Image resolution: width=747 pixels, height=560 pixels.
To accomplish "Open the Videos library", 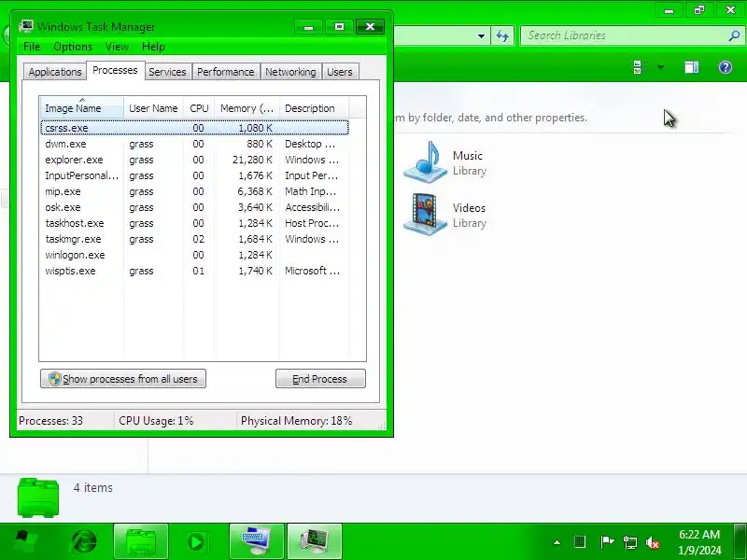I will 445,215.
